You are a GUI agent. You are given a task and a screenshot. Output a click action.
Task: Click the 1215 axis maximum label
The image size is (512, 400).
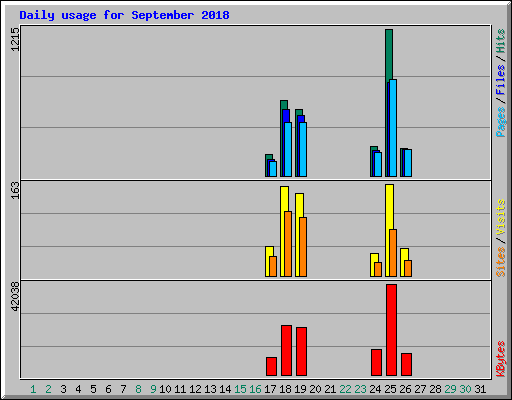click(x=15, y=39)
